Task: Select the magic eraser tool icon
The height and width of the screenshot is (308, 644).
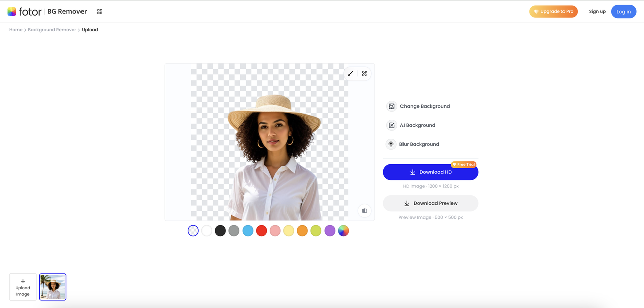Action: click(364, 73)
